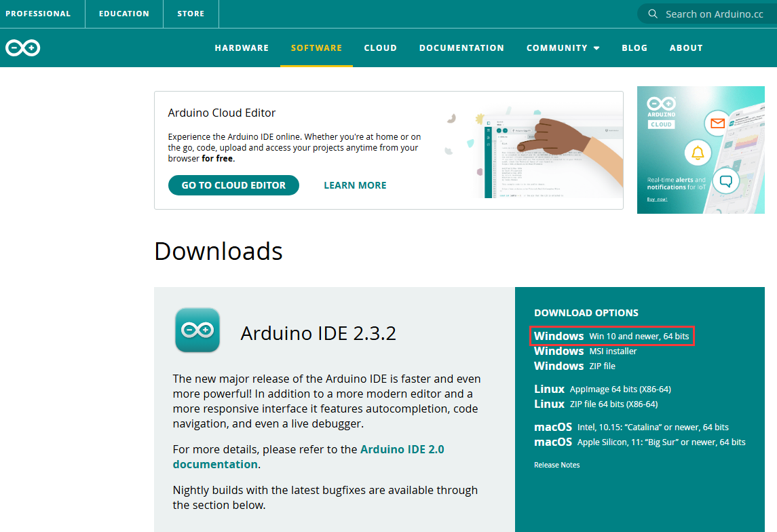The image size is (777, 532).
Task: Download Linux ZIP file 64 bits
Action: pos(596,404)
